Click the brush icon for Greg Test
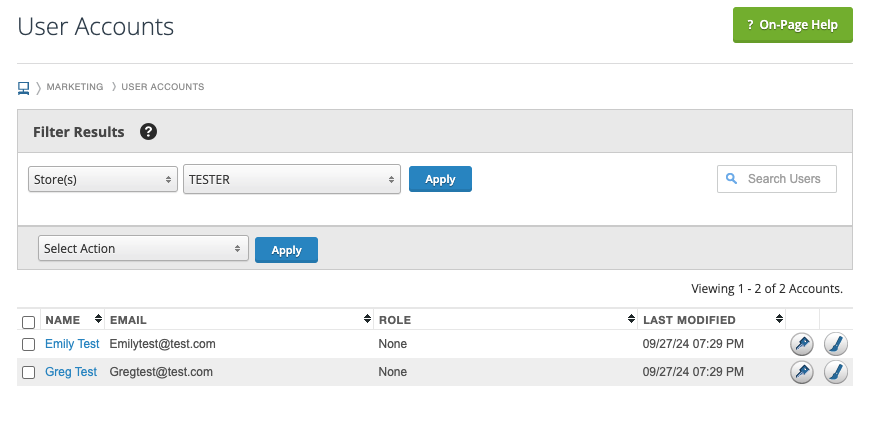This screenshot has width=872, height=443. point(836,372)
